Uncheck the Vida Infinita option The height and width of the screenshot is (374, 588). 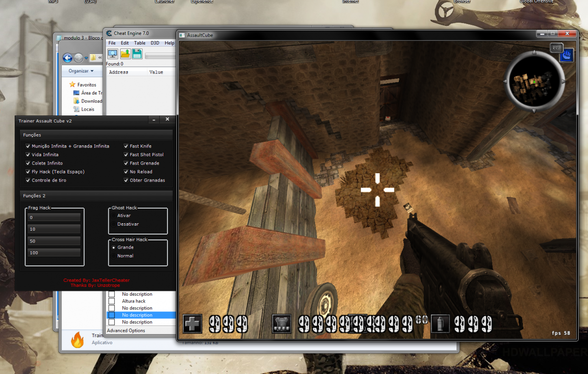[x=28, y=155]
